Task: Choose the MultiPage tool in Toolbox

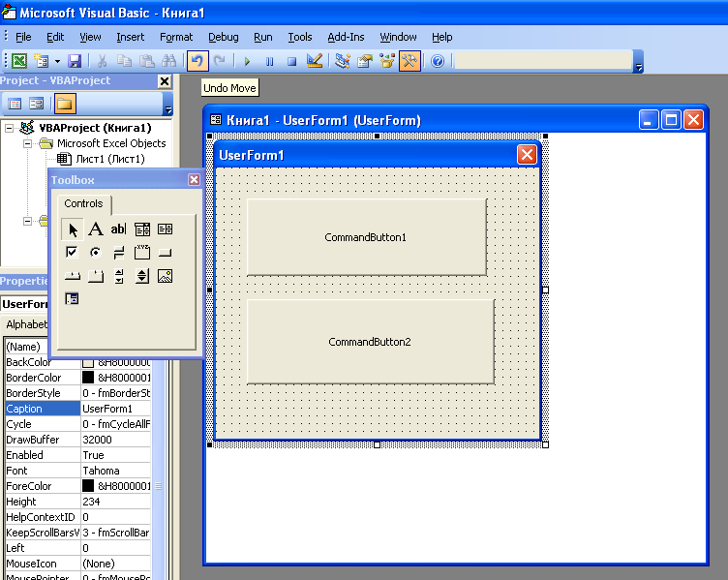Action: point(96,276)
